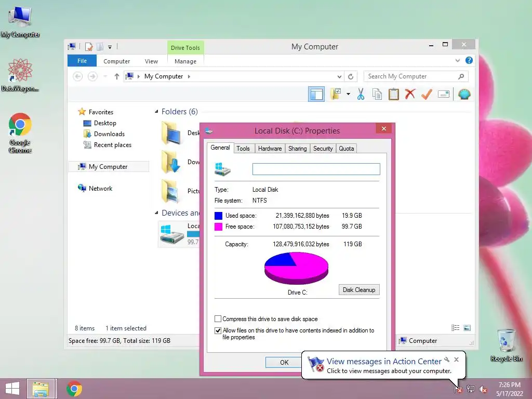Open the Manage ribbon tab

click(x=185, y=61)
